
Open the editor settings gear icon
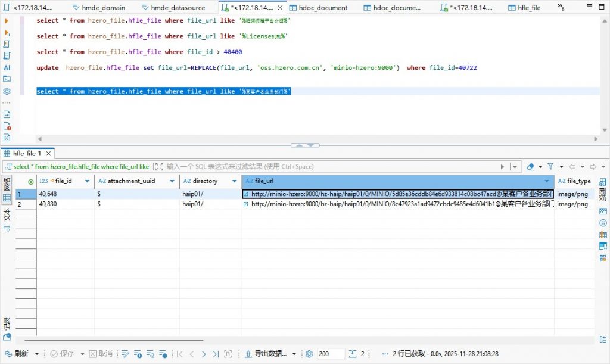7,91
